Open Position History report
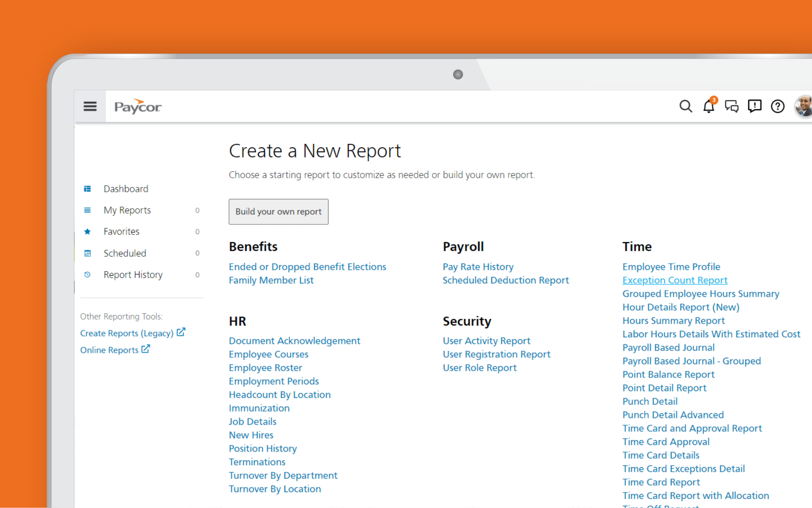Viewport: 812px width, 508px height. coord(263,449)
